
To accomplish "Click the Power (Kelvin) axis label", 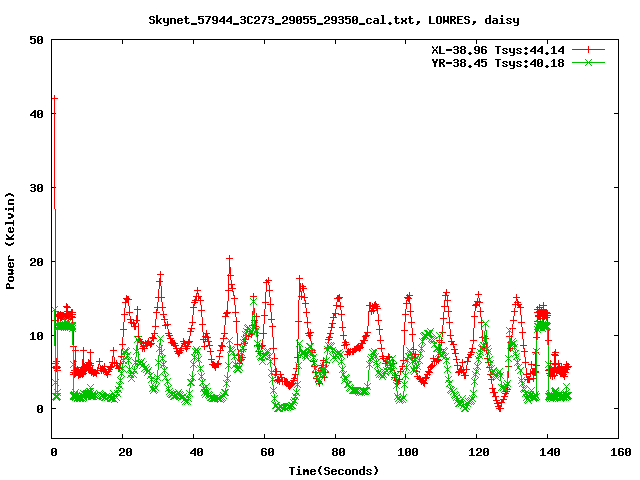I will pyautogui.click(x=10, y=241).
